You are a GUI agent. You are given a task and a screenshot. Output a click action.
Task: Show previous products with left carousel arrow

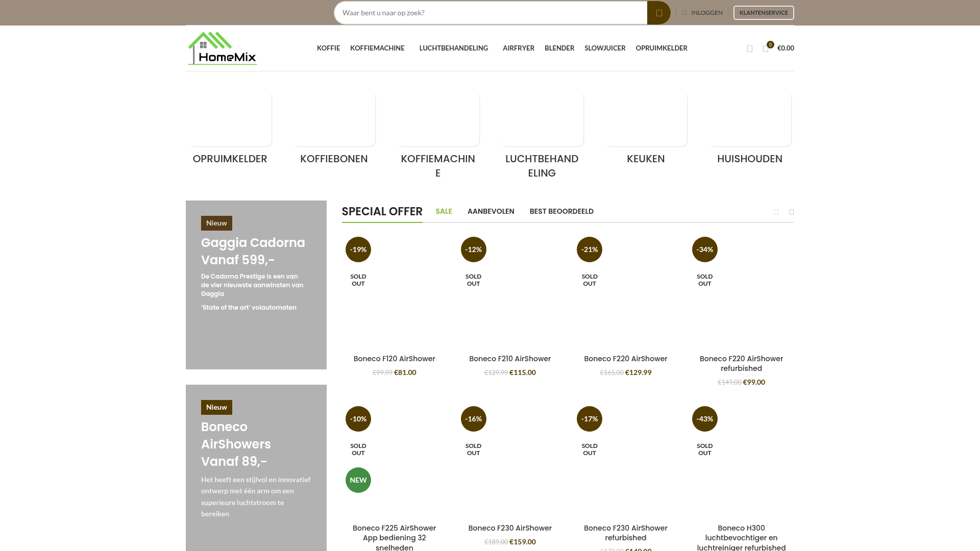776,212
